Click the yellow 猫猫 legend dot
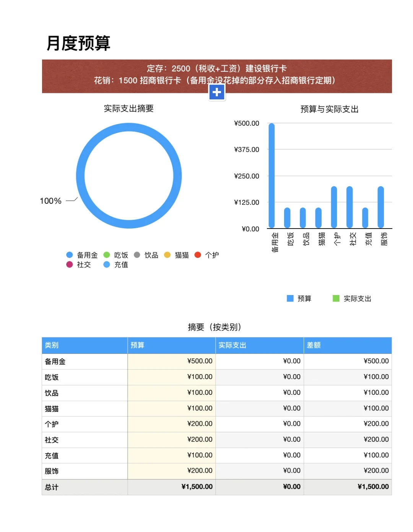 (x=167, y=255)
